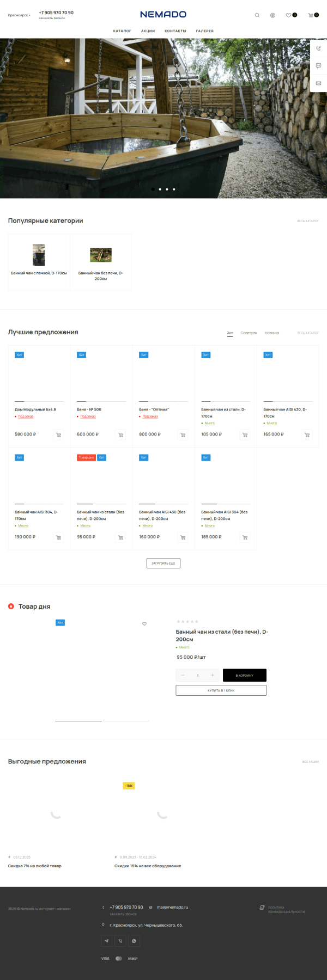
Task: Click the WhatsApp icon in footer
Action: (134, 940)
